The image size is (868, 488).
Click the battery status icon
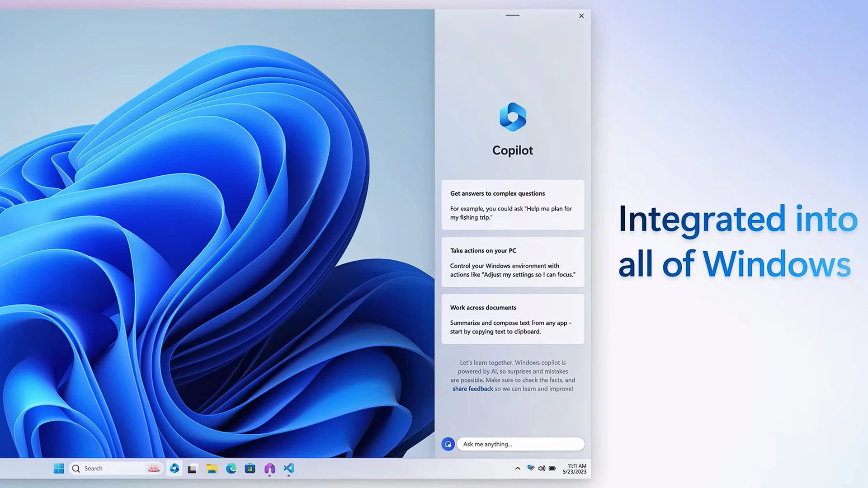coord(552,469)
